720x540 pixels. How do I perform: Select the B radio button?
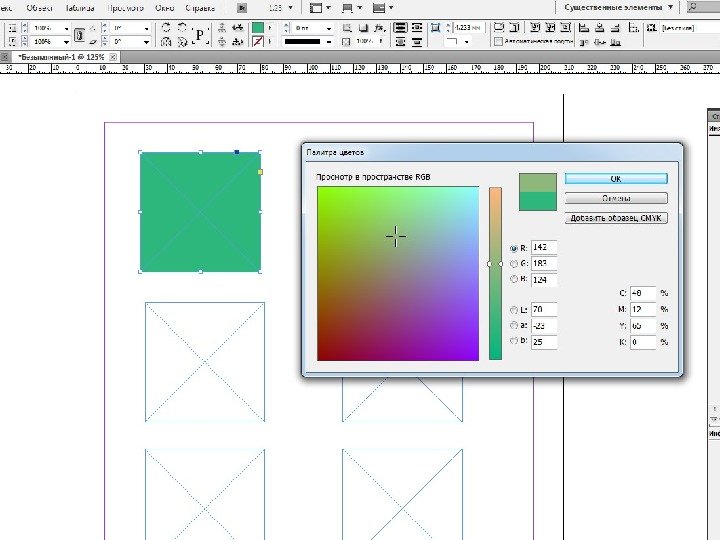514,279
